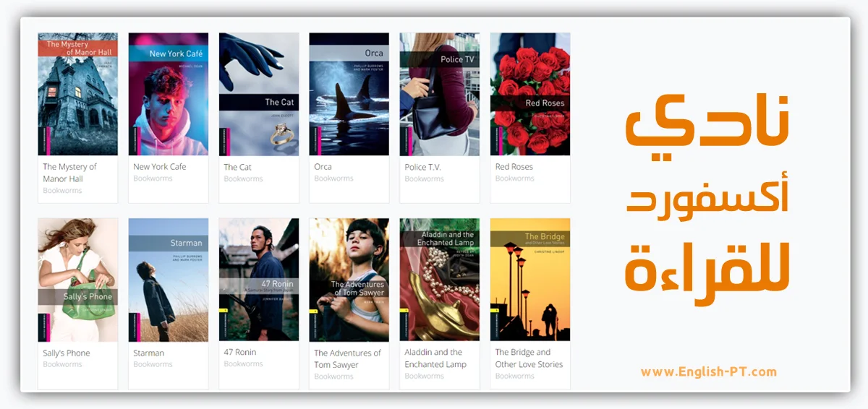Click the www.English-PT.com website link
The image size is (868, 409).
click(708, 372)
